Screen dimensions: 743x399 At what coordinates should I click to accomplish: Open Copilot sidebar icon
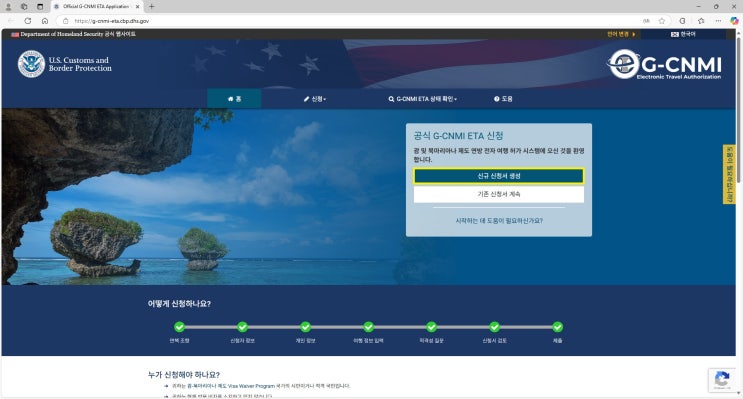(x=734, y=21)
